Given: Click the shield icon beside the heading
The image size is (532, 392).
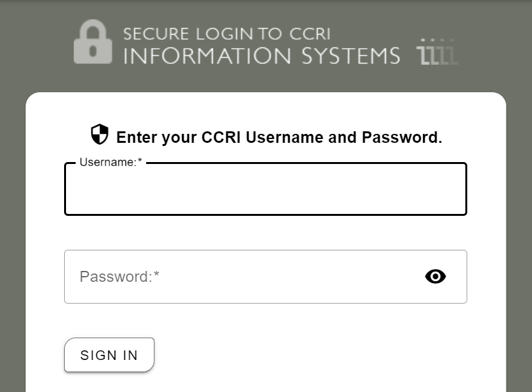Looking at the screenshot, I should pos(99,135).
